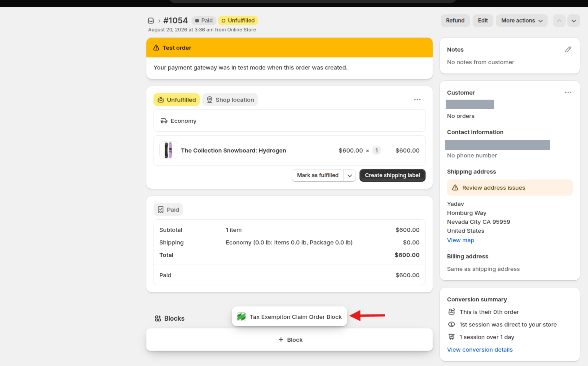Click Tax Exemption Claim app icon
Screen dimensions: 588x366
click(241, 317)
